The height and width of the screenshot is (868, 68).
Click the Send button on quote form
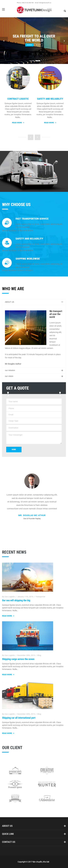click(x=14, y=449)
